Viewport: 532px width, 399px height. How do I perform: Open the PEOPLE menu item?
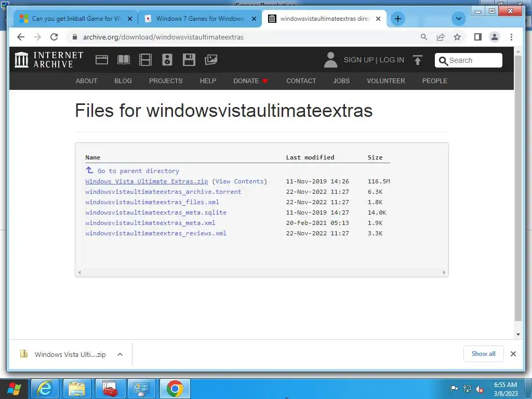(435, 81)
